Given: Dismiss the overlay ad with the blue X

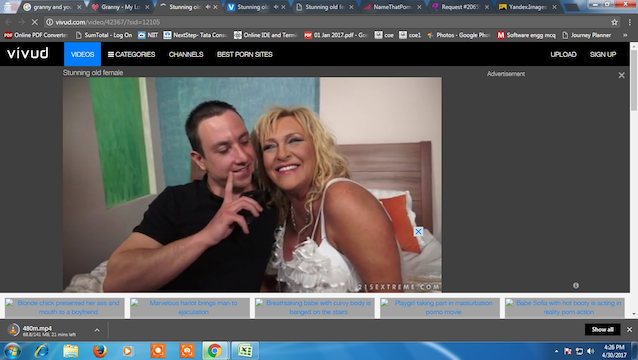Looking at the screenshot, I should [418, 231].
